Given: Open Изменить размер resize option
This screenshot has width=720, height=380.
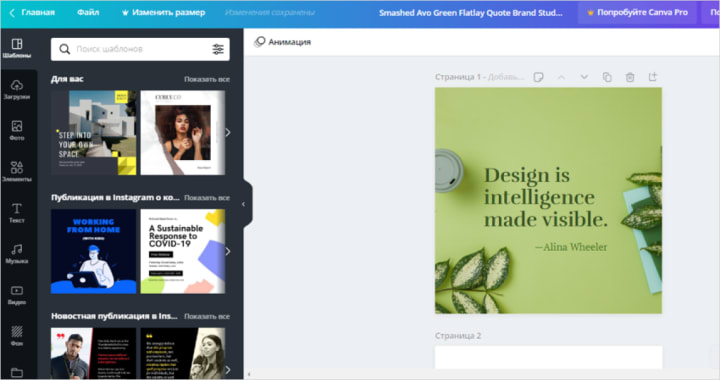Looking at the screenshot, I should click(163, 12).
